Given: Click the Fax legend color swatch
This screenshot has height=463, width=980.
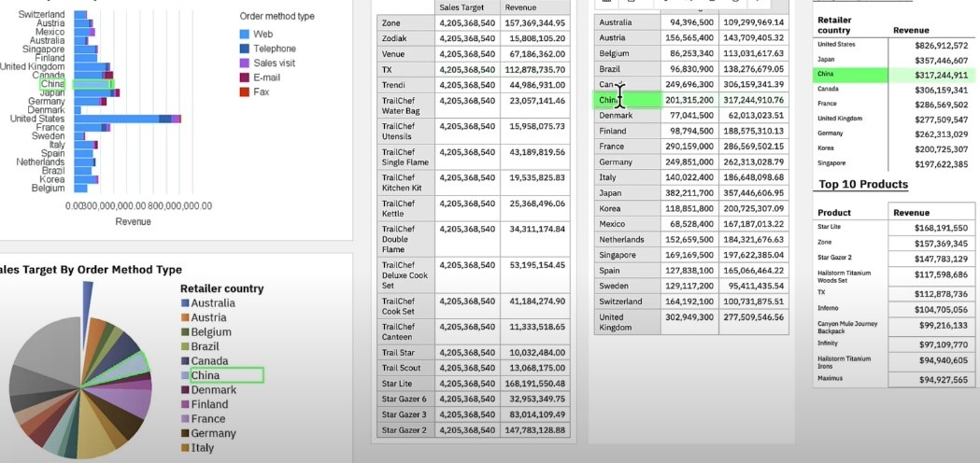Looking at the screenshot, I should click(x=245, y=91).
